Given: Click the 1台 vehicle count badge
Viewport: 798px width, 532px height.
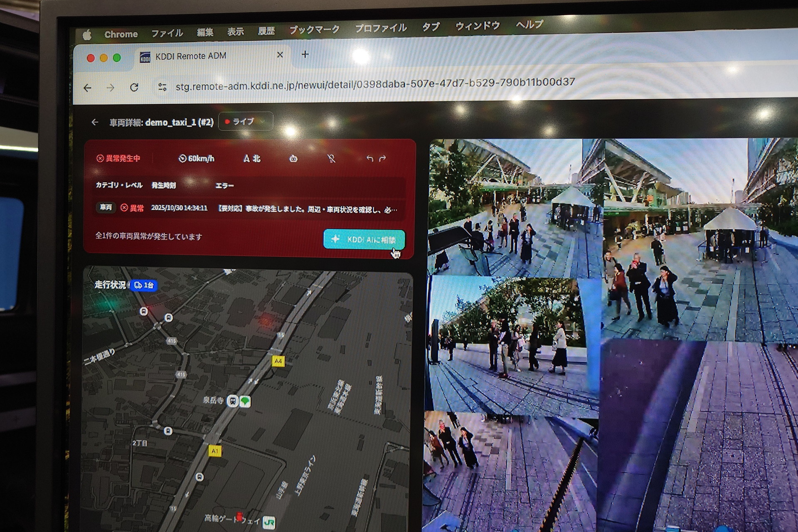Looking at the screenshot, I should 144,285.
